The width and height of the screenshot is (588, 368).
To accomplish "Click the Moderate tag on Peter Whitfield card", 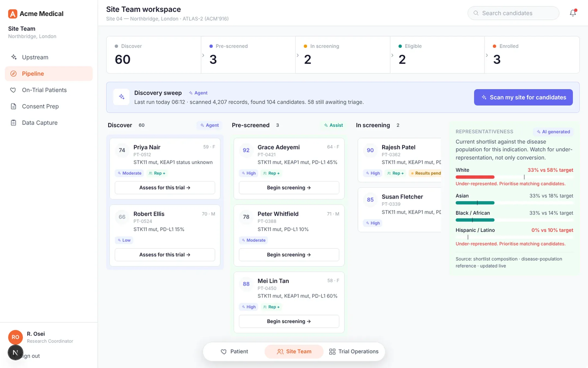I will click(x=254, y=240).
